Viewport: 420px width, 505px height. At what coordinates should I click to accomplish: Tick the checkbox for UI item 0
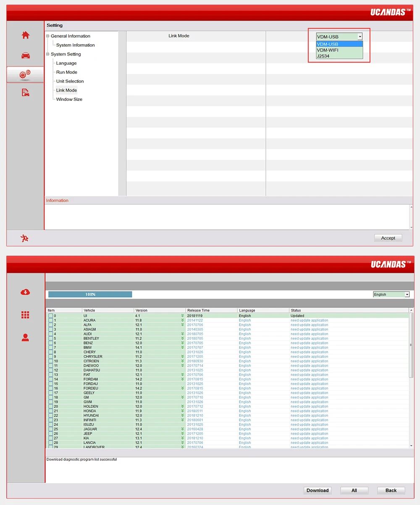pos(50,316)
